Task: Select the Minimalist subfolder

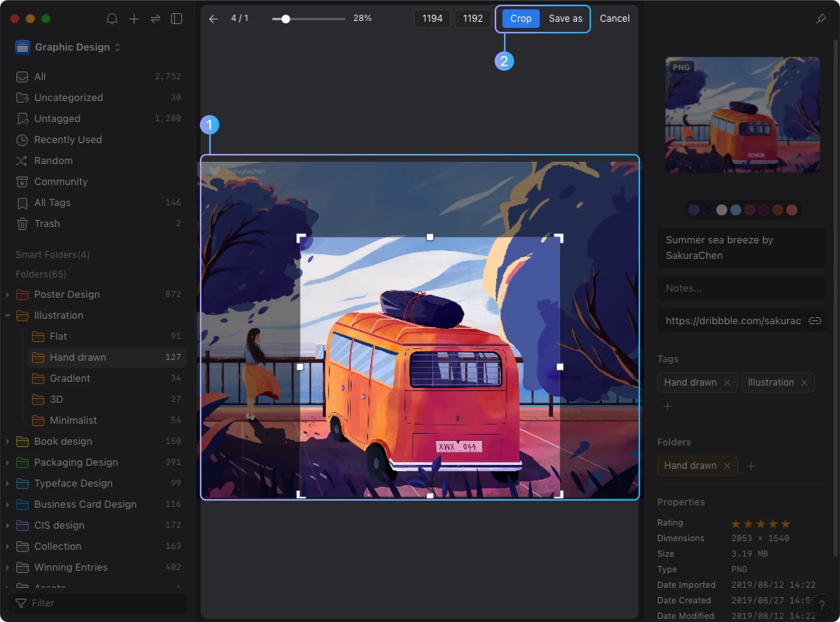Action: (x=107, y=420)
